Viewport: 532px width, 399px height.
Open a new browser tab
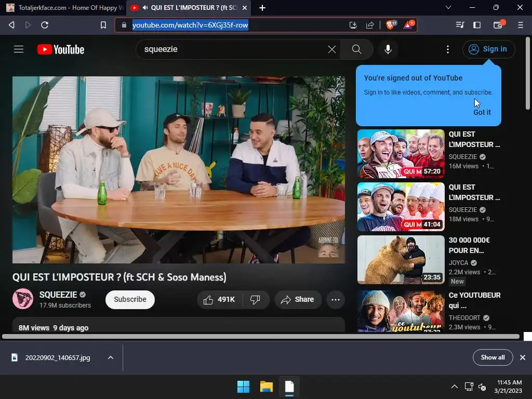[x=262, y=7]
